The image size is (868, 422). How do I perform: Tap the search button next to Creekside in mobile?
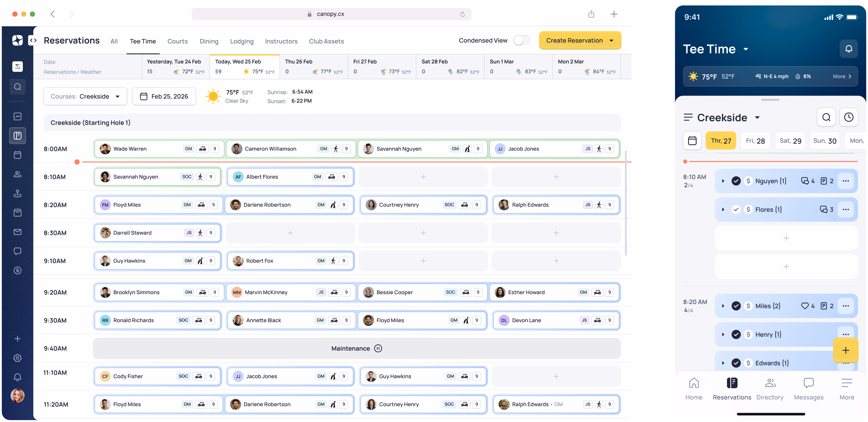point(826,117)
